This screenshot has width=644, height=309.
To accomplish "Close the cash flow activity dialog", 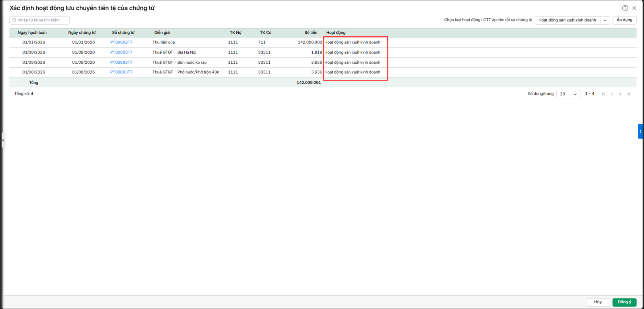I will pos(634,8).
